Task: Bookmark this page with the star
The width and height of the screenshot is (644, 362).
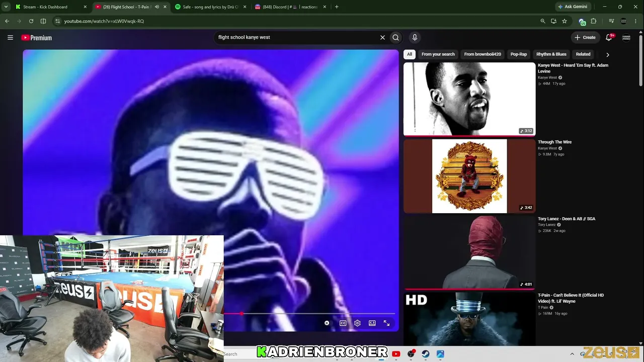Action: 565,21
